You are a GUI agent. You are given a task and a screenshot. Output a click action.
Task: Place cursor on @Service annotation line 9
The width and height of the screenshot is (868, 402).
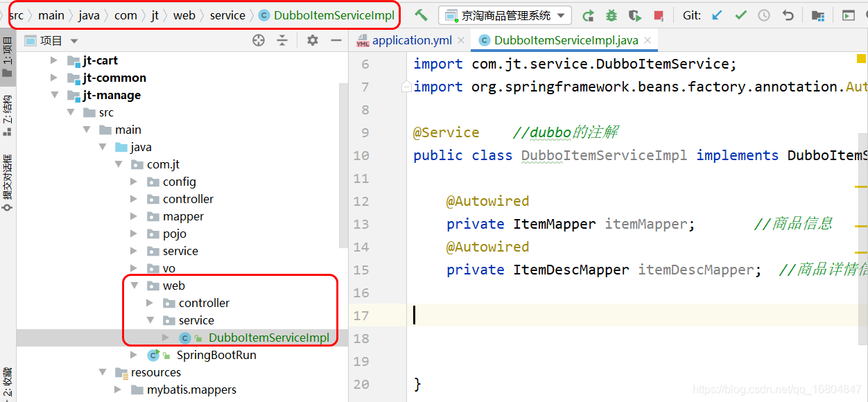pos(446,132)
